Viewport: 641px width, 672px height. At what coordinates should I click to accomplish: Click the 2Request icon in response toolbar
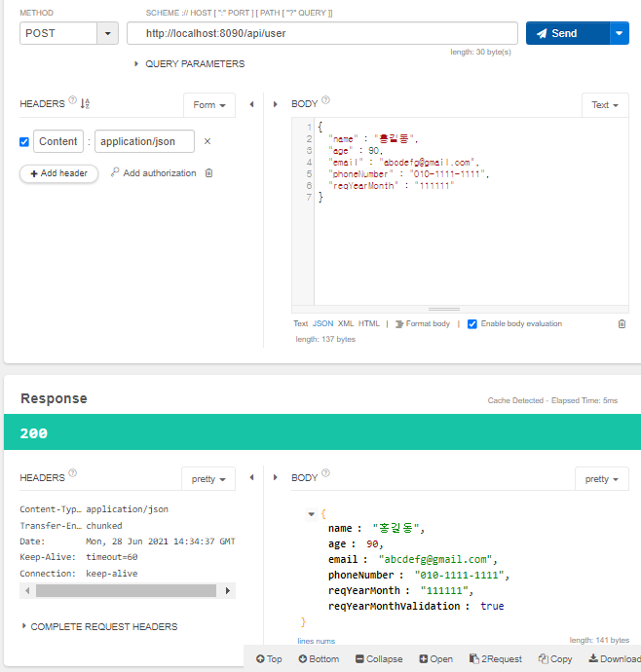[496, 658]
